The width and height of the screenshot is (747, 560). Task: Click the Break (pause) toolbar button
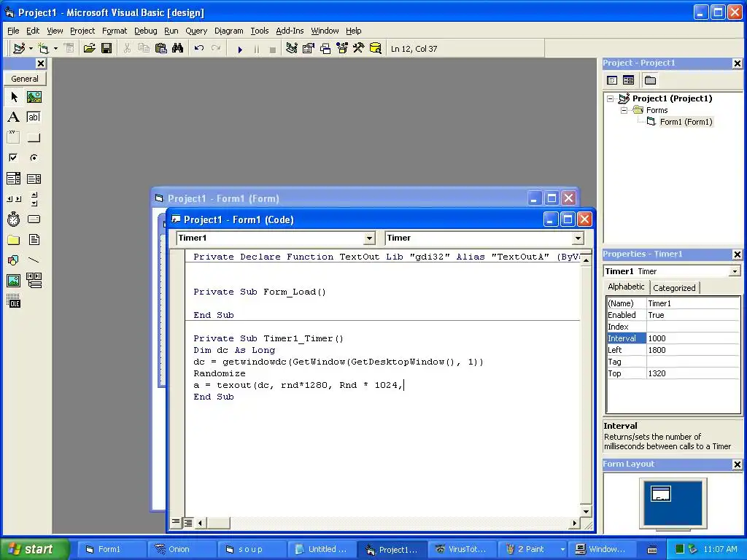coord(257,49)
